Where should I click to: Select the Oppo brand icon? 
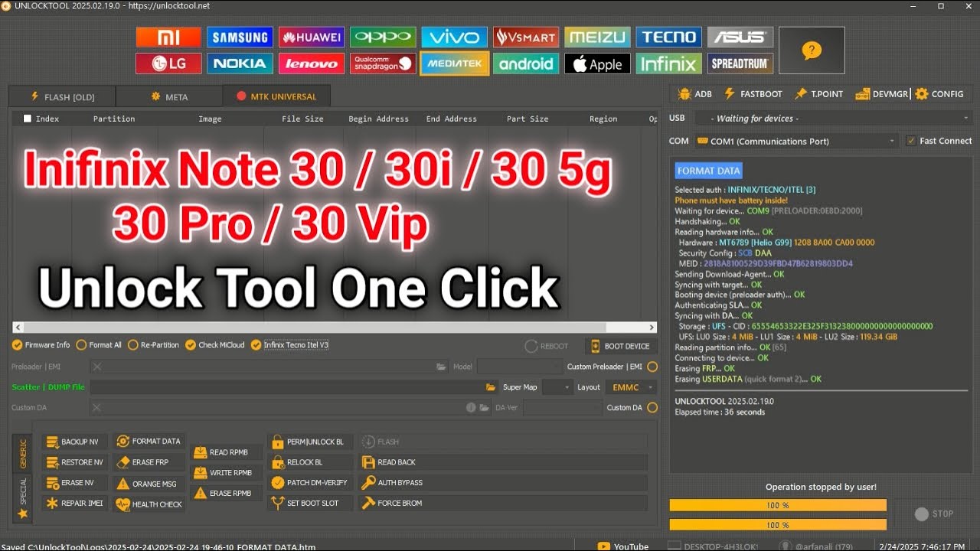(383, 37)
